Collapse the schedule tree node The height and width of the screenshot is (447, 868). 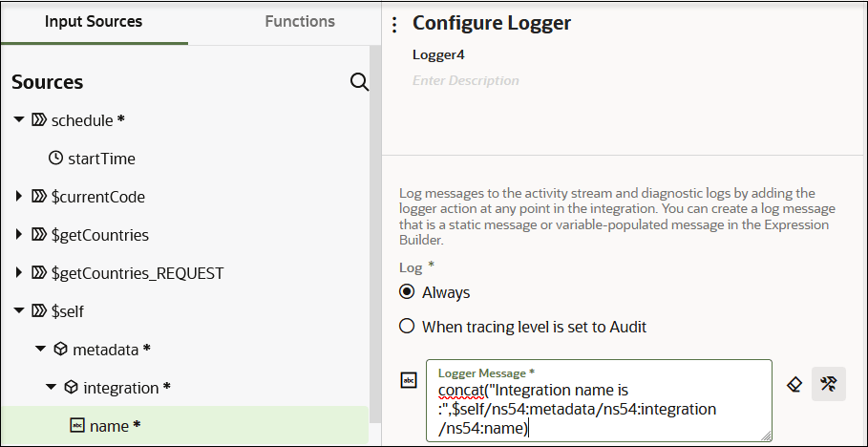(x=19, y=119)
